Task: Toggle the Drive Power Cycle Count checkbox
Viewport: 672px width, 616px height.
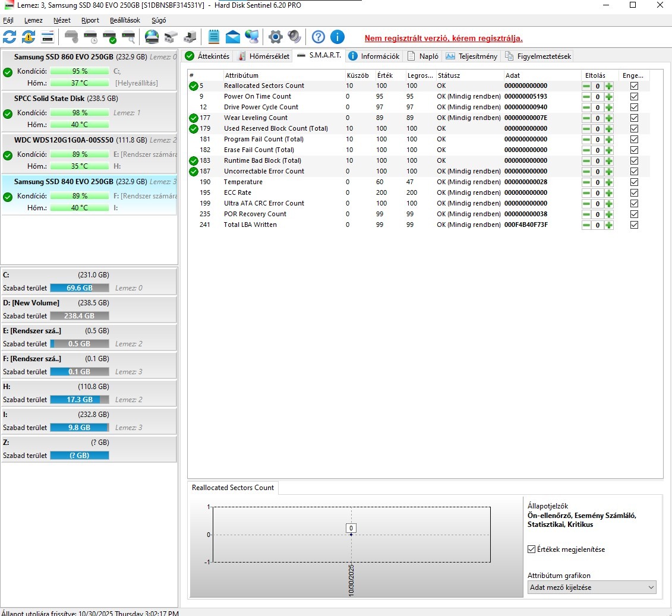Action: click(x=635, y=107)
